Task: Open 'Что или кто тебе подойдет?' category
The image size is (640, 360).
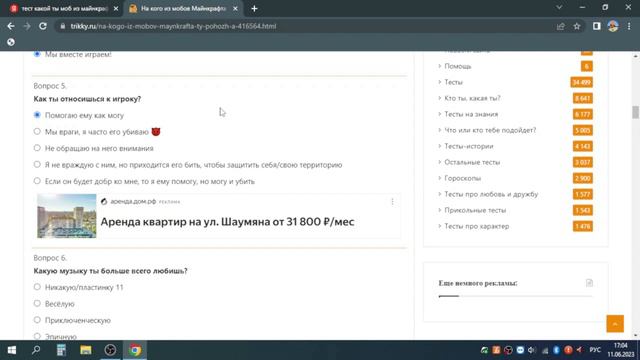Action: (x=490, y=130)
